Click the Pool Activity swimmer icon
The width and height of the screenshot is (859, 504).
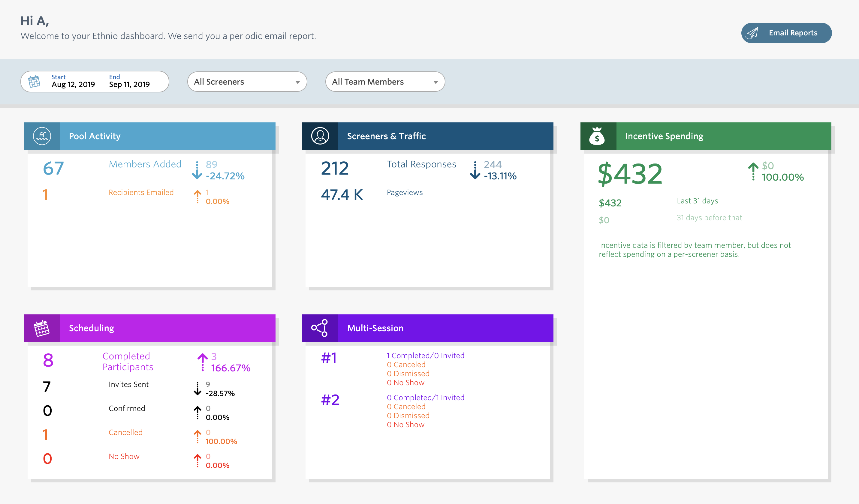point(42,136)
